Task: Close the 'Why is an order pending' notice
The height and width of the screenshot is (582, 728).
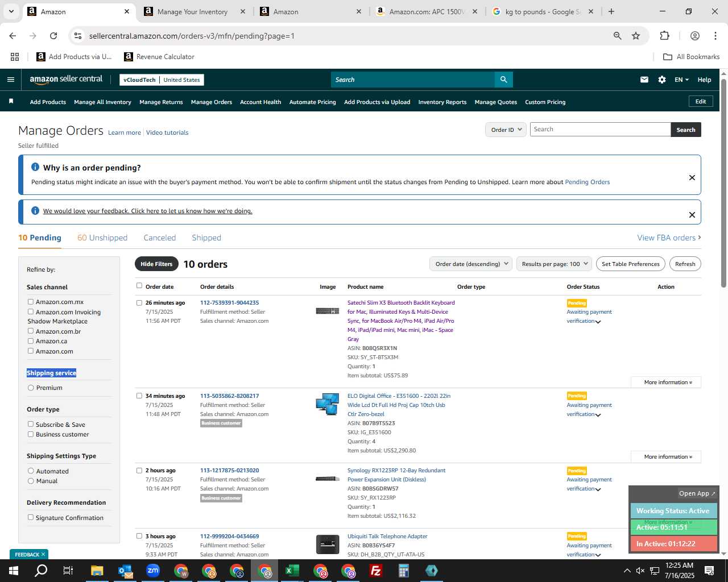Action: click(692, 177)
